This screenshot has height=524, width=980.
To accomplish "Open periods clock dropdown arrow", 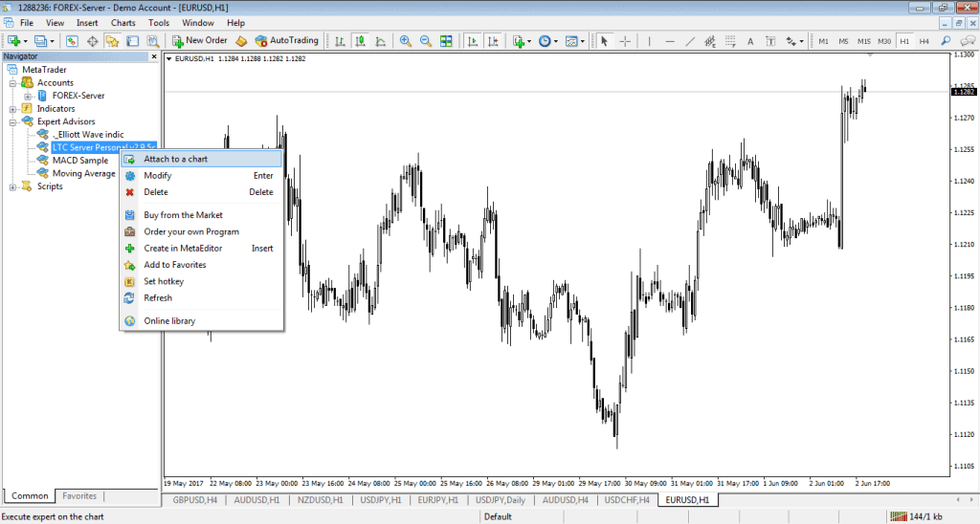I will (556, 42).
